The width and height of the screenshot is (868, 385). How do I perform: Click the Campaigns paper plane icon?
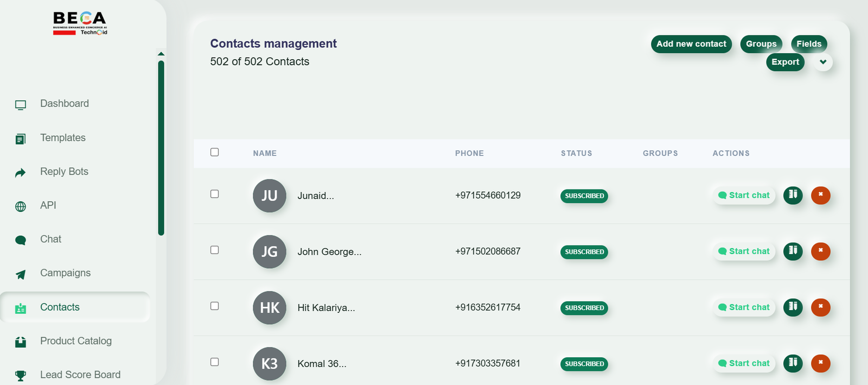(x=21, y=274)
